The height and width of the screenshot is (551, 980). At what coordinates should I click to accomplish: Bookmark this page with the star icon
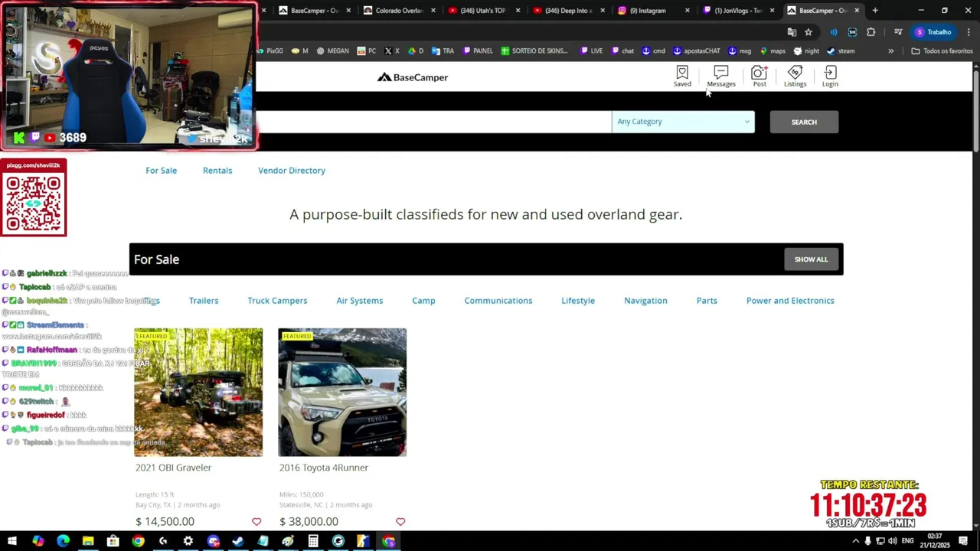click(x=808, y=32)
